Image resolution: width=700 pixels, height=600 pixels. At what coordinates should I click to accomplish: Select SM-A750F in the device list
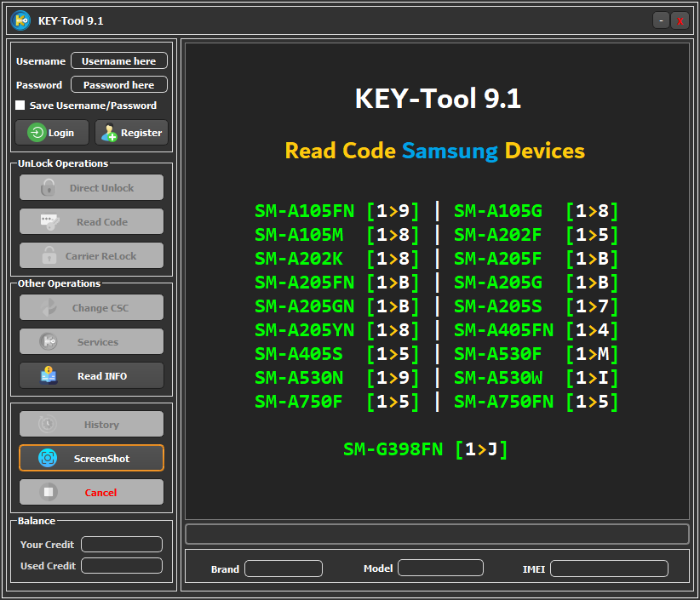298,402
